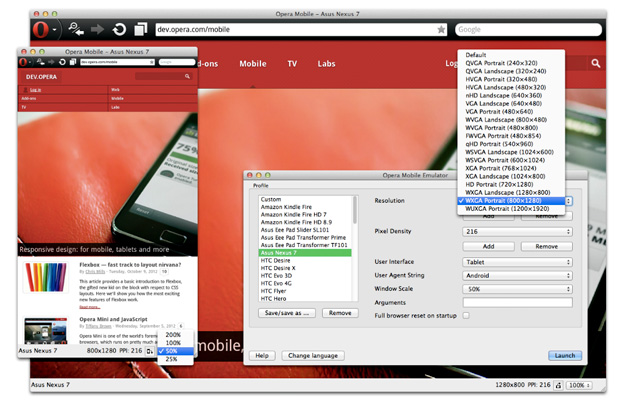The width and height of the screenshot is (620, 406).
Task: Select Amazon Kindle Fire HD 8.9 profile
Action: coord(304,222)
